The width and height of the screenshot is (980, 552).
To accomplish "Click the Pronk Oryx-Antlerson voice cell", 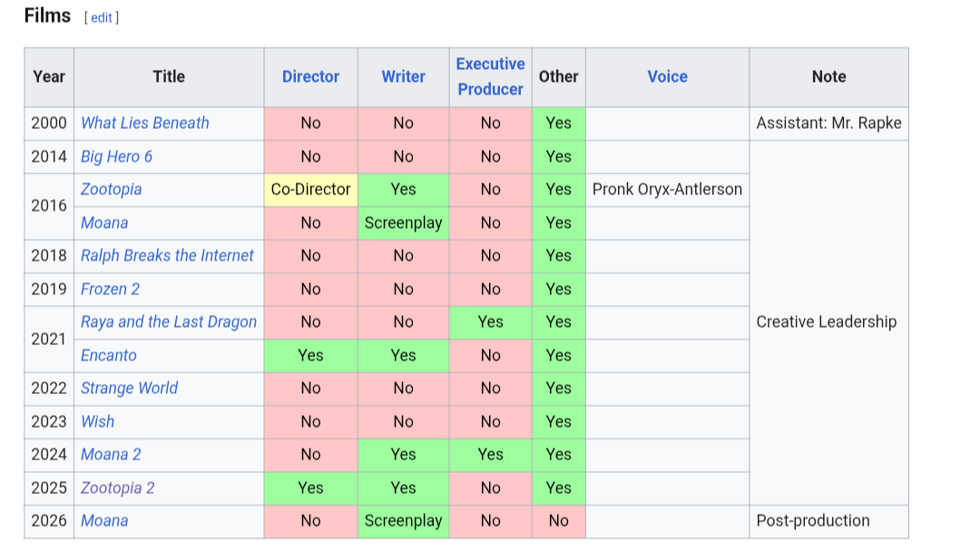I will (667, 190).
